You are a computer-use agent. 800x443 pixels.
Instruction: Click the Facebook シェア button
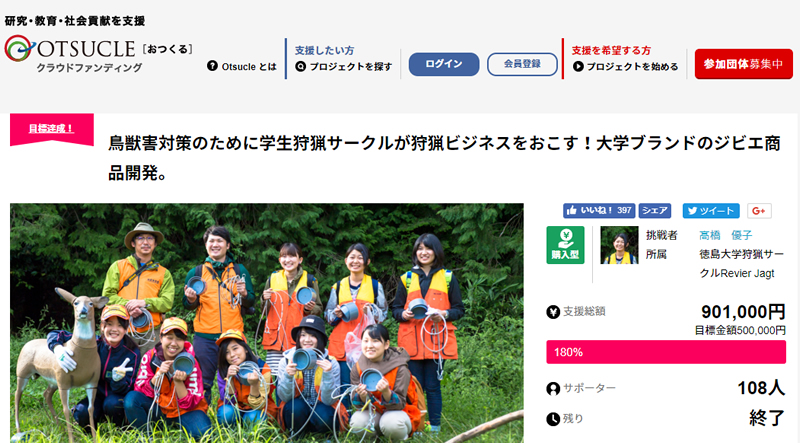[x=655, y=210]
